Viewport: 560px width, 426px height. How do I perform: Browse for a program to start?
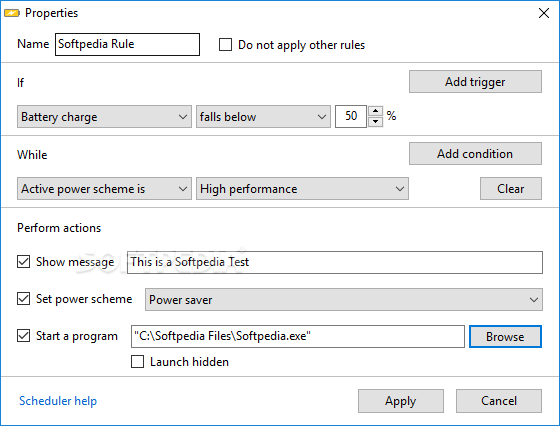[505, 336]
